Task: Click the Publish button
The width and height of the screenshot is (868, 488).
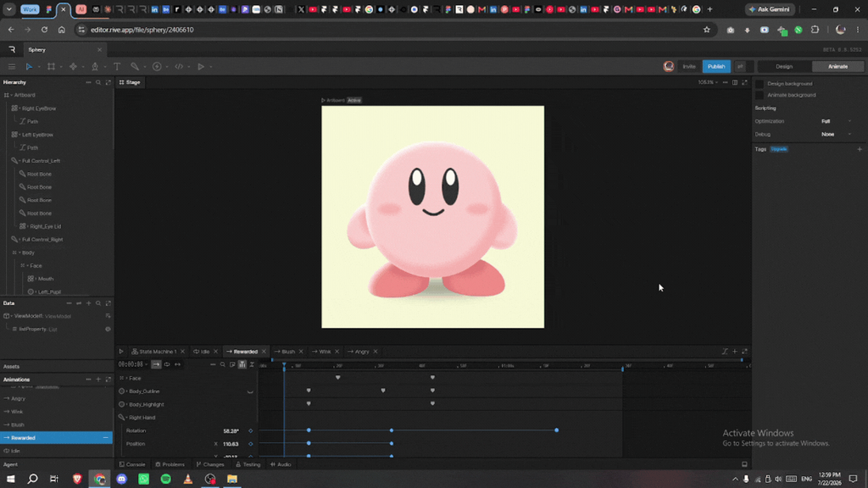Action: [716, 66]
